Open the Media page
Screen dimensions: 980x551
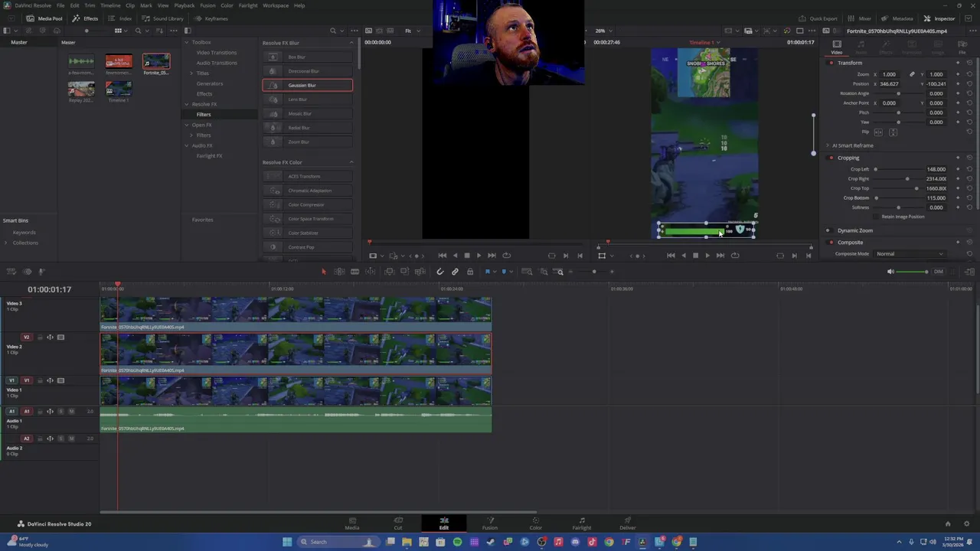(352, 523)
